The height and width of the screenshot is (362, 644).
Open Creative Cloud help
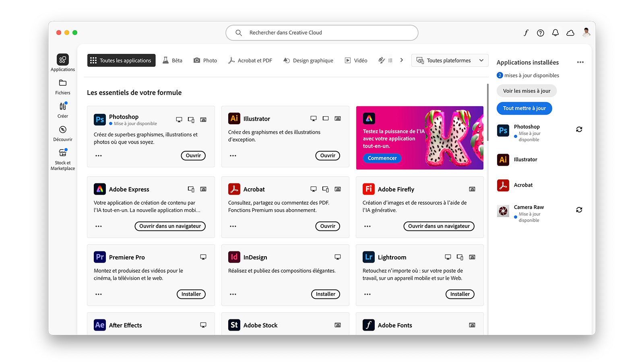pyautogui.click(x=540, y=33)
